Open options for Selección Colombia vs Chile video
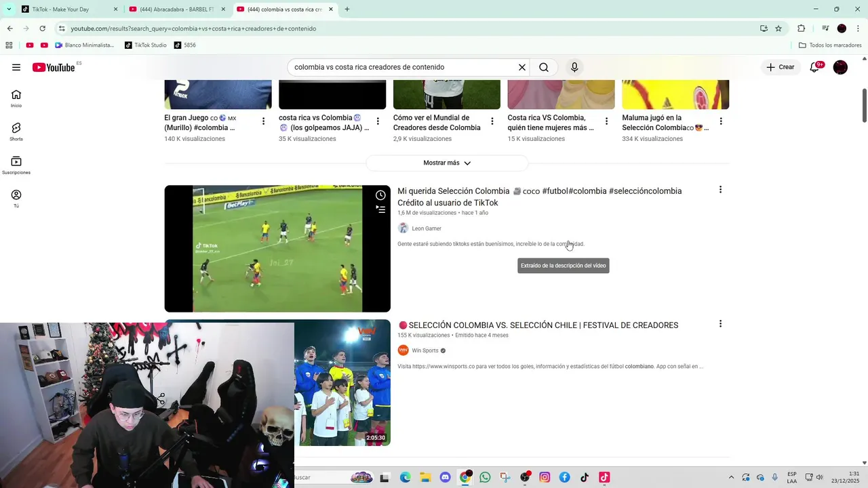Viewport: 868px width, 488px height. [720, 324]
